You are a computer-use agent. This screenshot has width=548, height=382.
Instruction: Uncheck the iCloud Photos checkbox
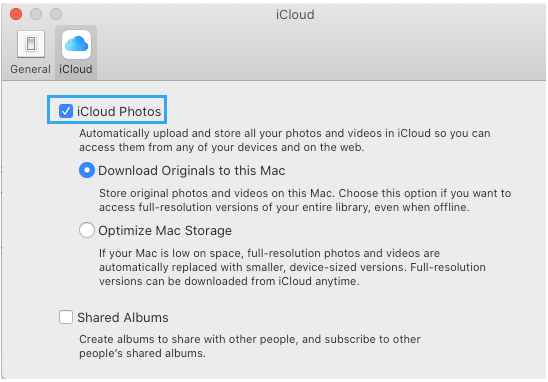tap(66, 111)
